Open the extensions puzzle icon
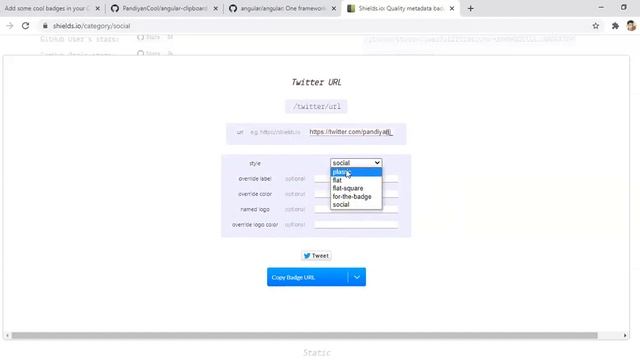Screen dimensions: 640x360 (615, 26)
